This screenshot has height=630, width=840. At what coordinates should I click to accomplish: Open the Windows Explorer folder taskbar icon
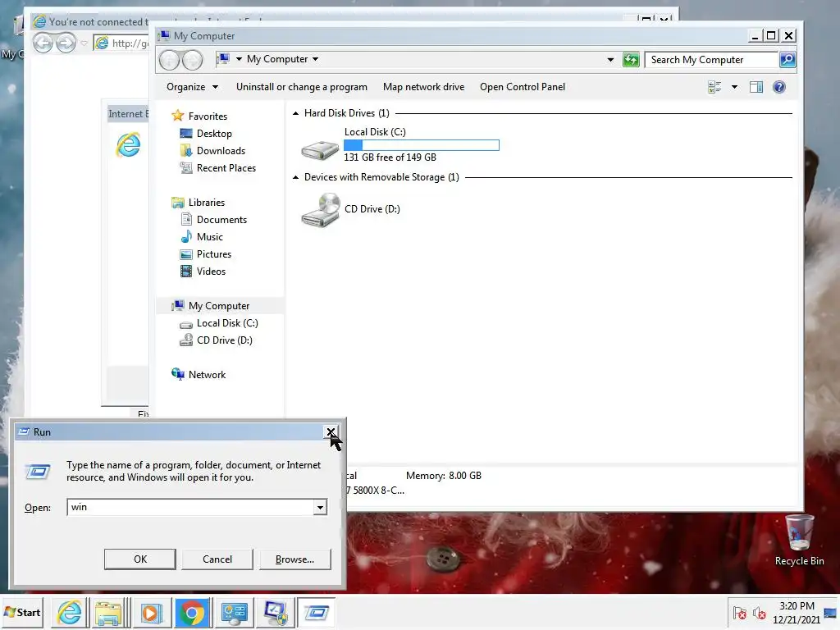pyautogui.click(x=109, y=612)
